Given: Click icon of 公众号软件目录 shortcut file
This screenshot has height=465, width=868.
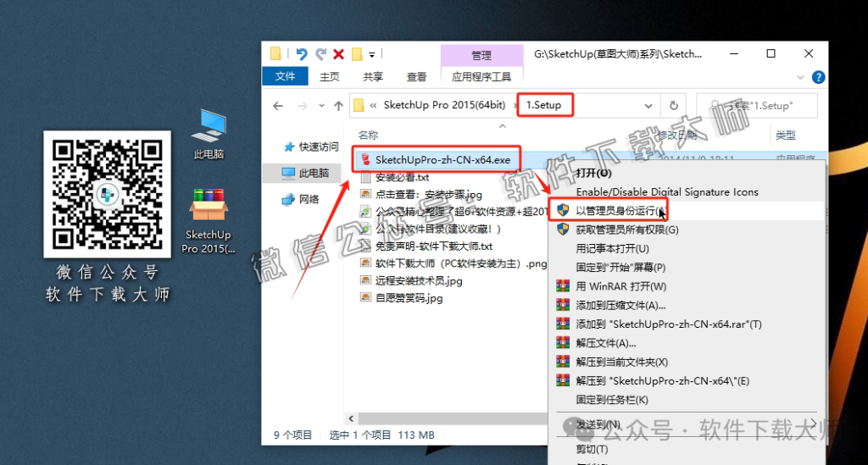Looking at the screenshot, I should coord(365,229).
